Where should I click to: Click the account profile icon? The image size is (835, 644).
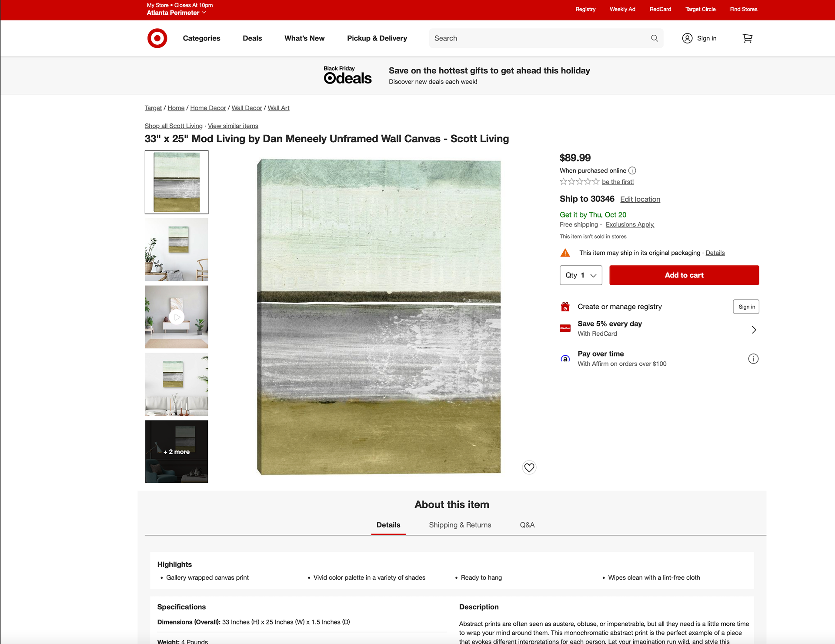click(687, 38)
